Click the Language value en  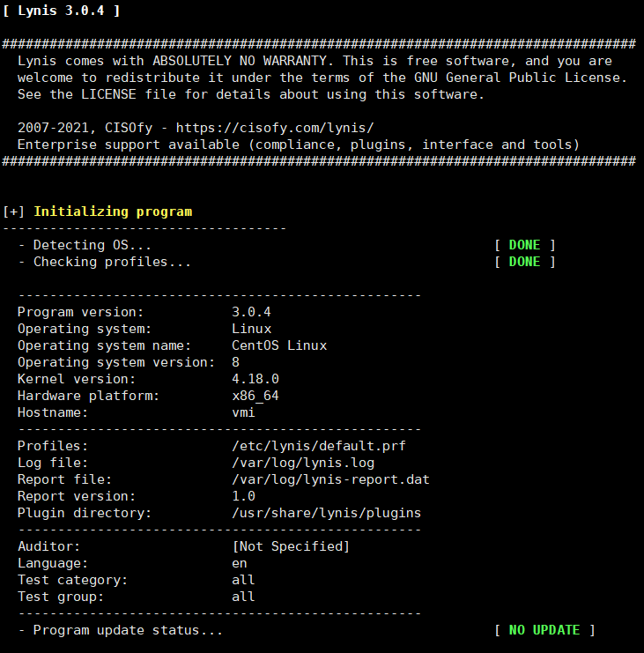pos(240,563)
